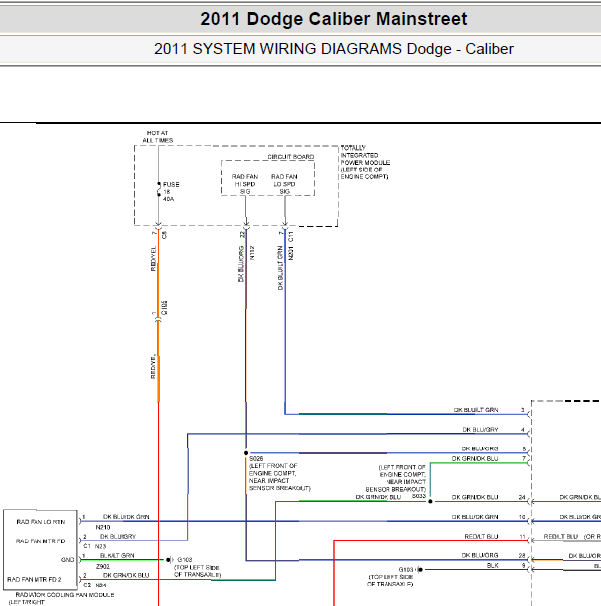Select vertical "DK BLU/ORG" wire label below pin 22
Image resolution: width=601 pixels, height=606 pixels.
tap(241, 264)
